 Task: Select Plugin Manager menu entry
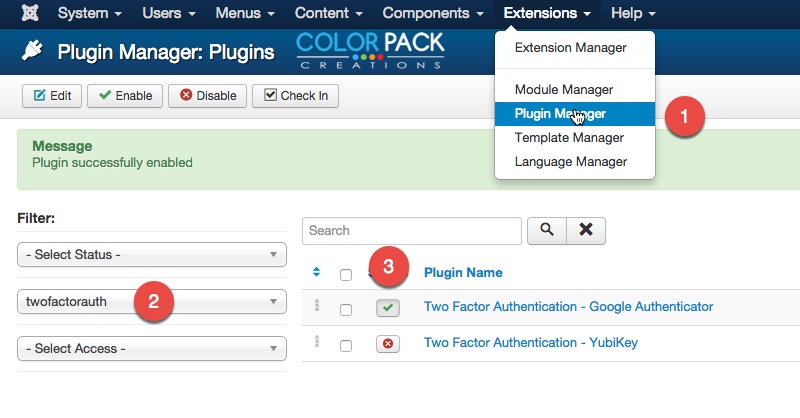point(574,113)
